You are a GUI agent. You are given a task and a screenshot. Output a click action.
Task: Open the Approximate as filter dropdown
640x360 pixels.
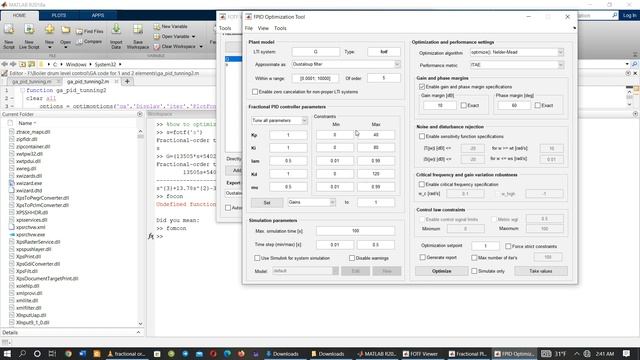(x=397, y=64)
